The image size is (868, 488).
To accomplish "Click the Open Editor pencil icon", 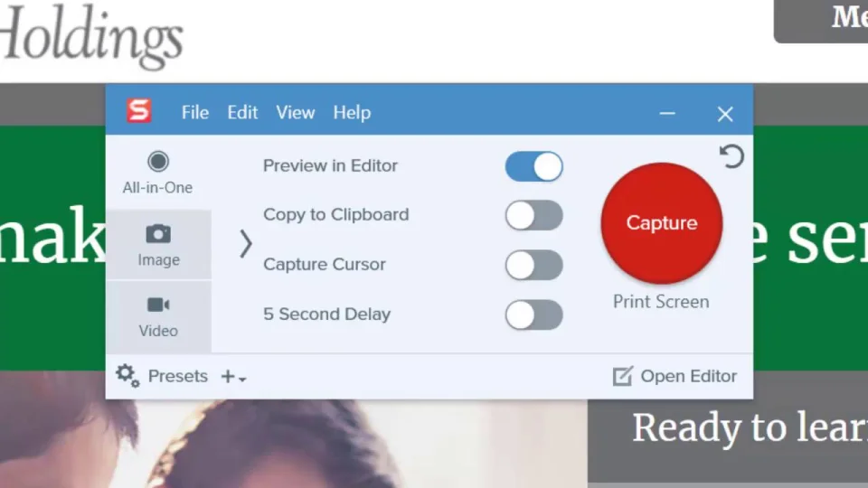I will pyautogui.click(x=622, y=377).
